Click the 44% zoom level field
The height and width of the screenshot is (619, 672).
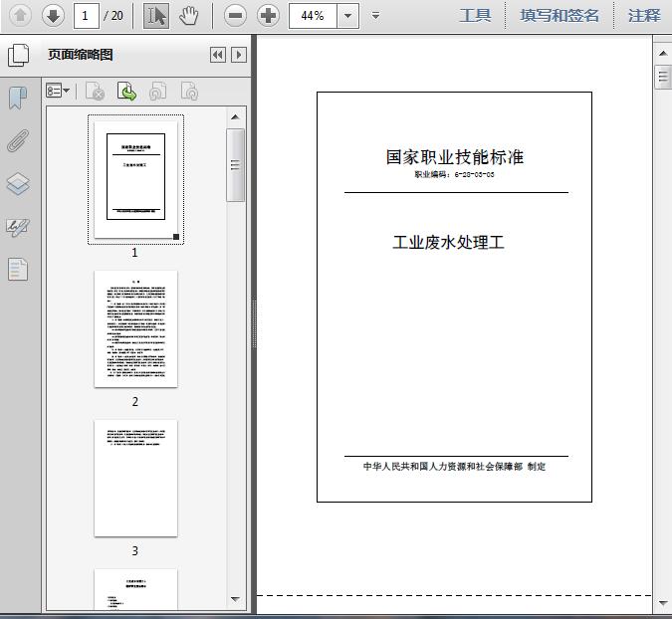(313, 16)
